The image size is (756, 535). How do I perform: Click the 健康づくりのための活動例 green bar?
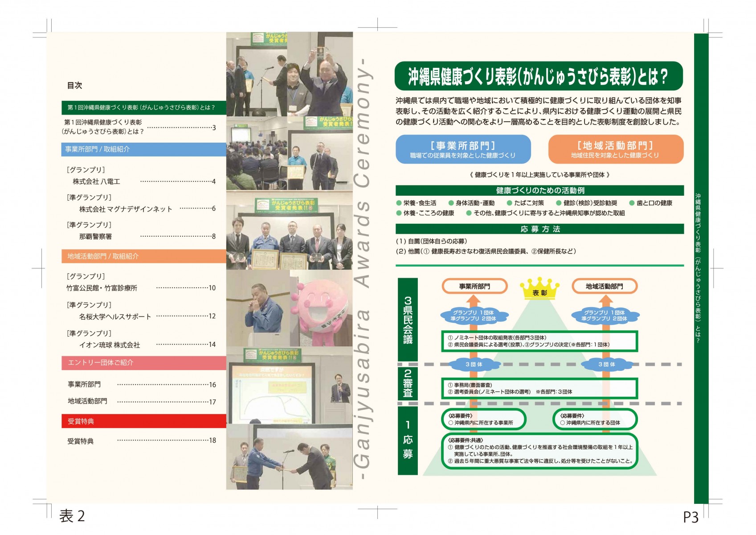point(539,190)
